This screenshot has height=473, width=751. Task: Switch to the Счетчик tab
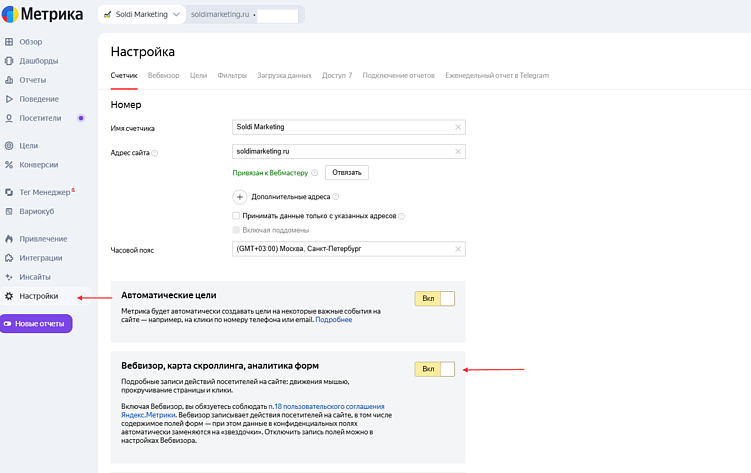click(124, 76)
